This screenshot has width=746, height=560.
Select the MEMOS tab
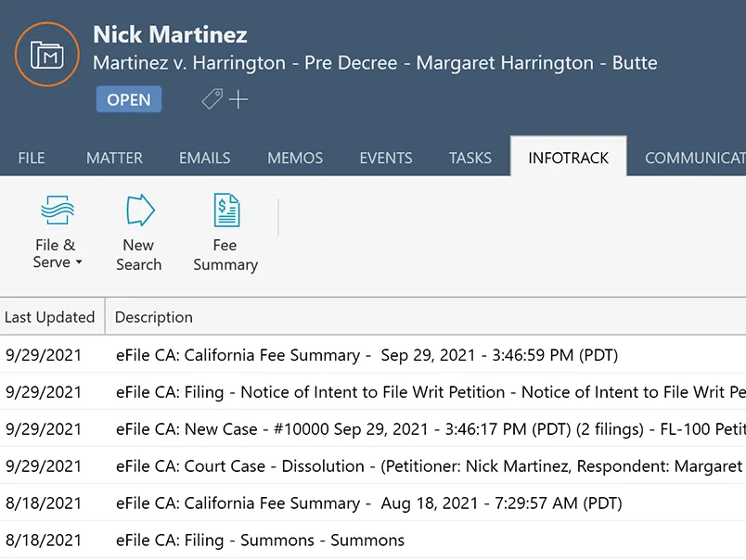point(295,158)
